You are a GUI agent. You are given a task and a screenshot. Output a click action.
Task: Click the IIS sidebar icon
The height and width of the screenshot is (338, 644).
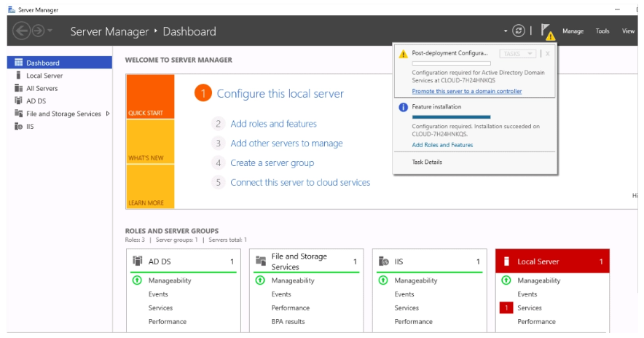coord(18,126)
